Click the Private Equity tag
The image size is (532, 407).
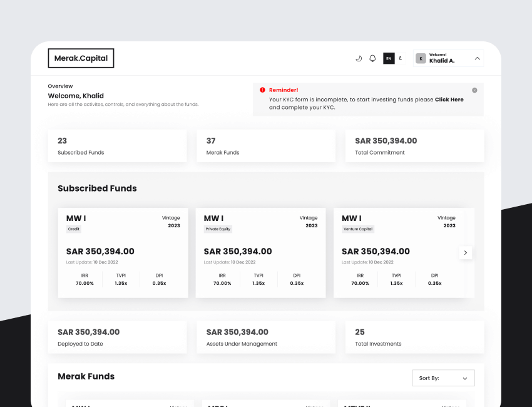pos(218,229)
